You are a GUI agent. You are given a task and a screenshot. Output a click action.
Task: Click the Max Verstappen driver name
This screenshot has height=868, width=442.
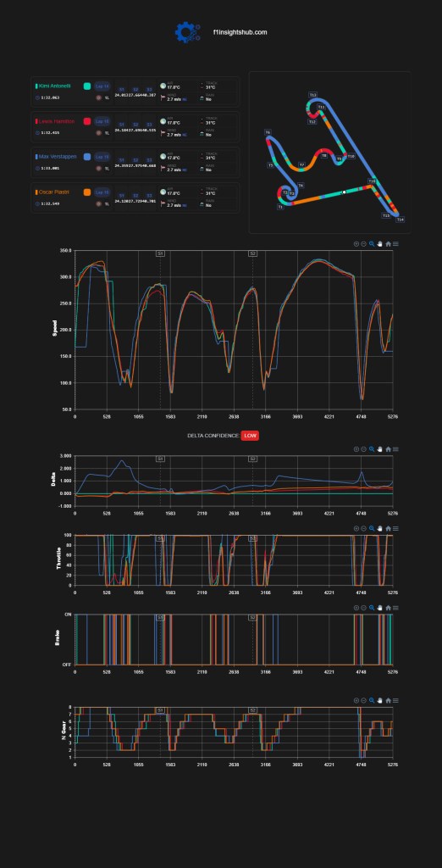[x=58, y=157]
